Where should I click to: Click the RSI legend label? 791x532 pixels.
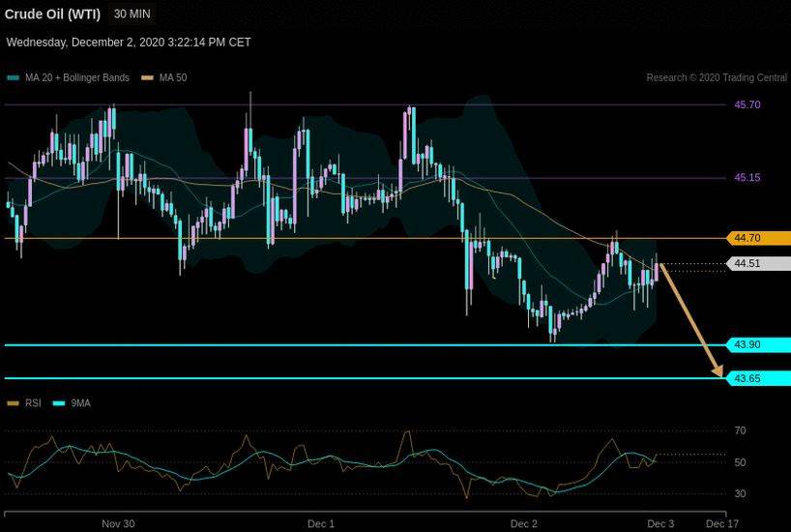pyautogui.click(x=33, y=403)
